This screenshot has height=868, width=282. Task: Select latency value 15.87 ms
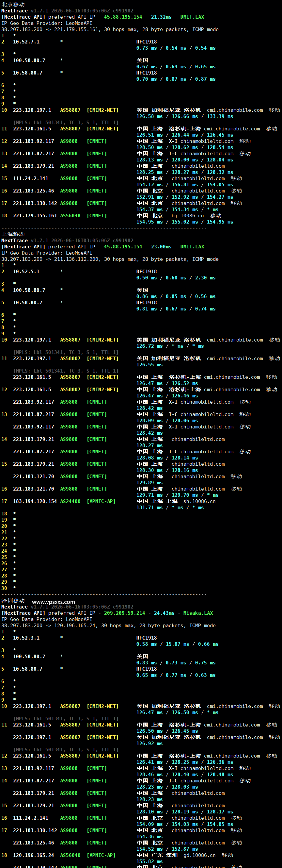(177, 644)
